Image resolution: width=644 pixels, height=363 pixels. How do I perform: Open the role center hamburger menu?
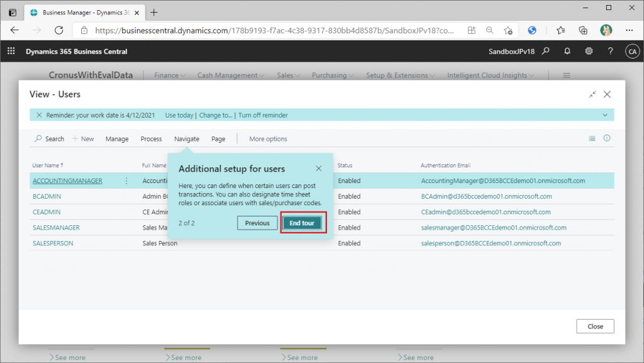[x=567, y=75]
